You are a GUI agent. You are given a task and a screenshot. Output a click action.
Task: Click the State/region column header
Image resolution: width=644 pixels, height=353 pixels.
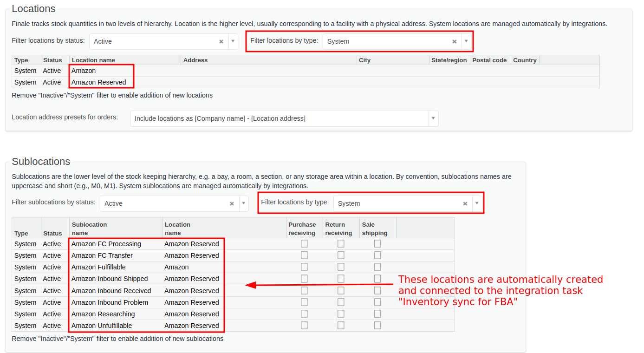(x=449, y=60)
